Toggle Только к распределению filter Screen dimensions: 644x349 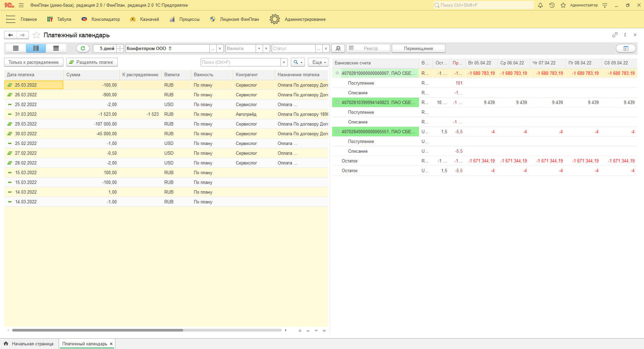(34, 62)
